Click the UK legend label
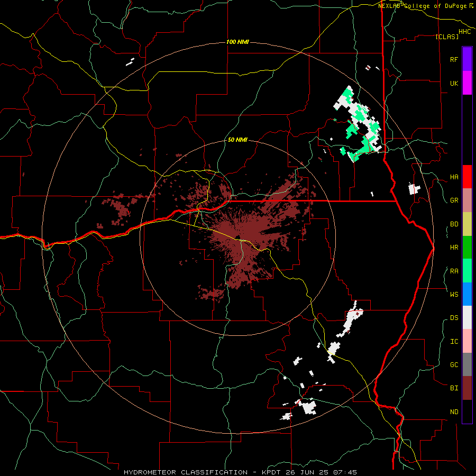This screenshot has height=476, width=476. point(454,83)
